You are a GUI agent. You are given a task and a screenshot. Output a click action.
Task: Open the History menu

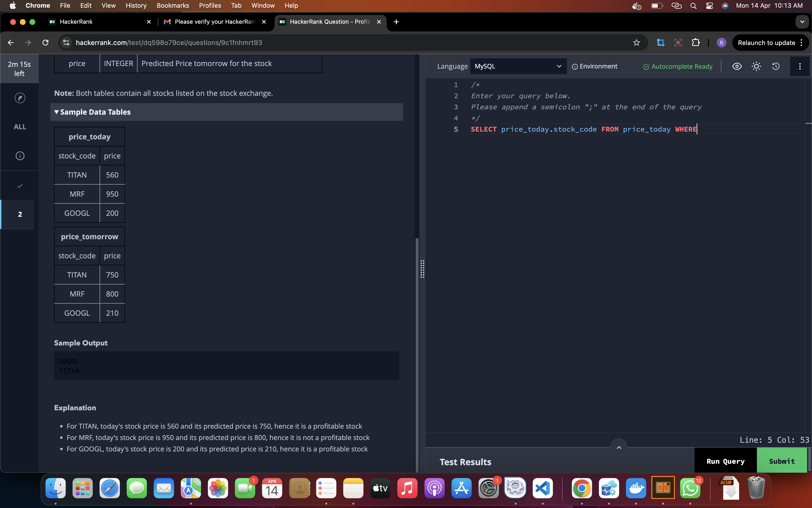(x=136, y=5)
